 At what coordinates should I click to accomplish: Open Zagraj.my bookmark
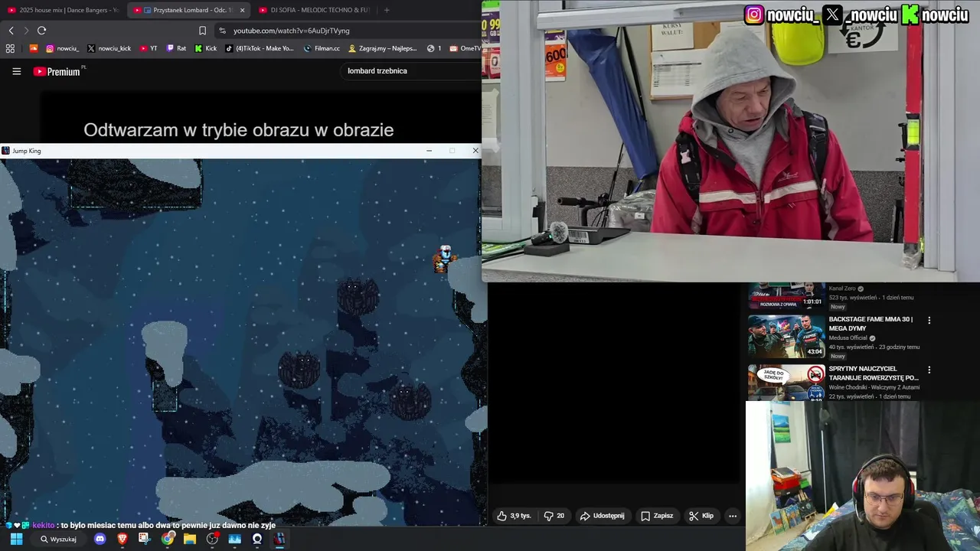click(x=383, y=48)
